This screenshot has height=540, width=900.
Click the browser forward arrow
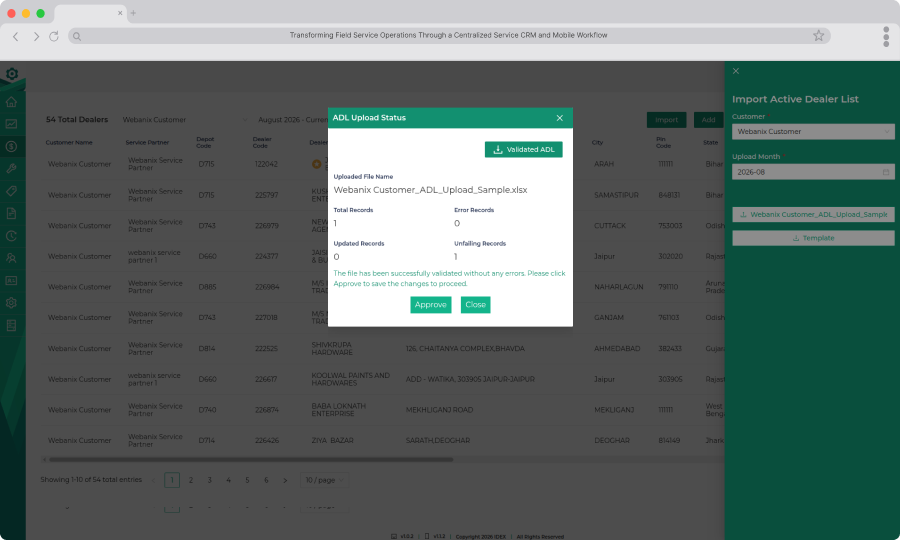click(36, 36)
